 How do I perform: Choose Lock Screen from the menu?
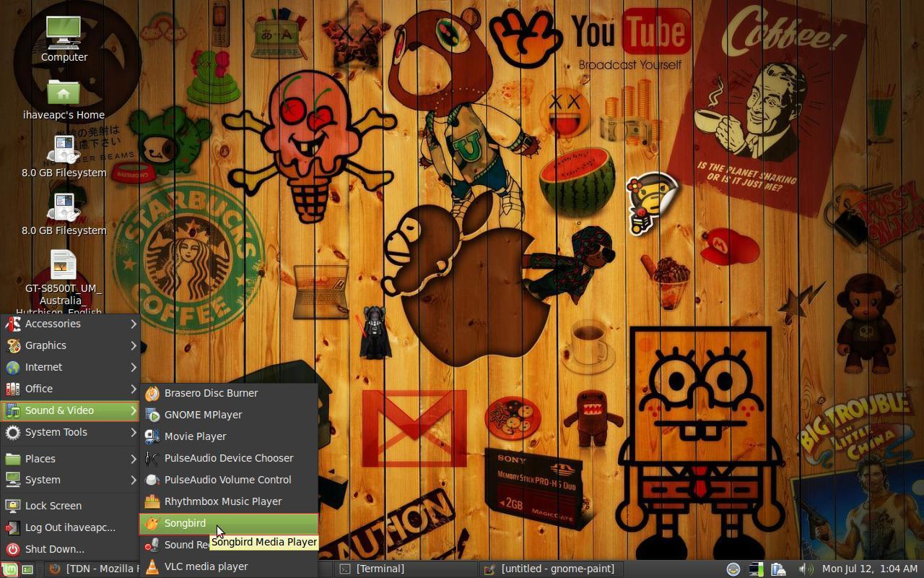(70, 506)
